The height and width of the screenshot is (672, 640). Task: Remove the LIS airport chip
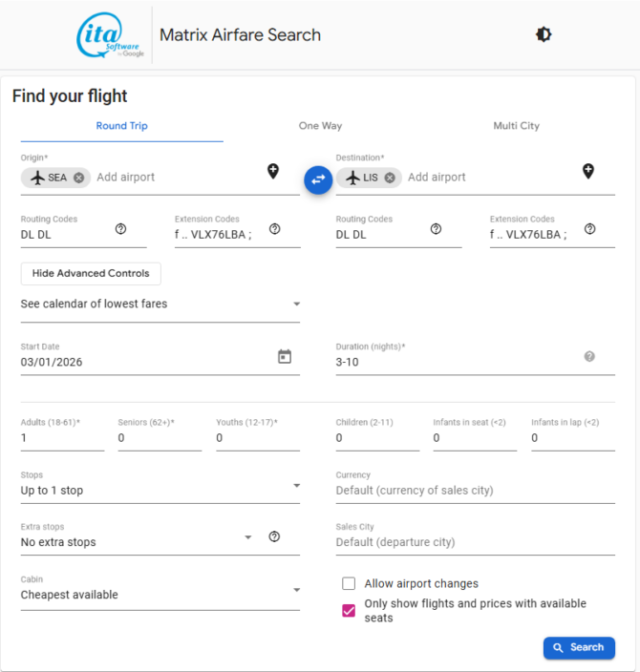coord(390,178)
